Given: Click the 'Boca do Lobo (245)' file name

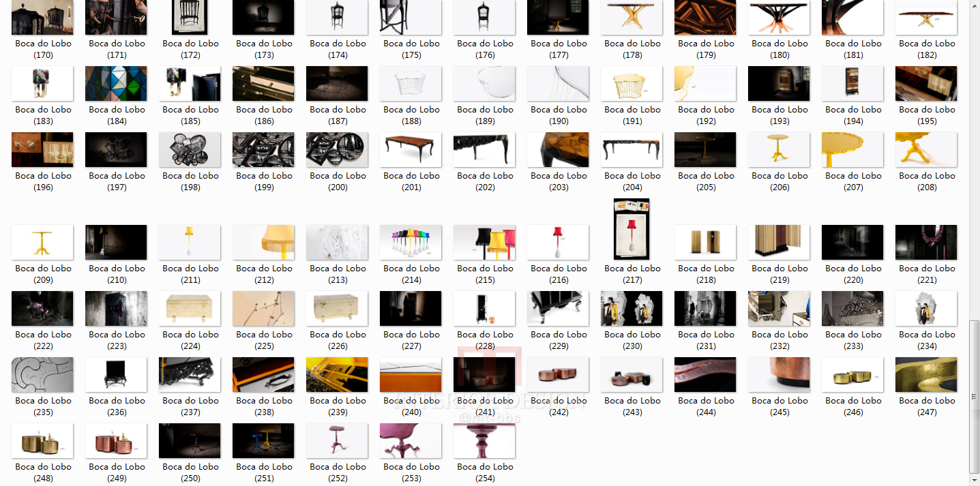Looking at the screenshot, I should tap(779, 406).
